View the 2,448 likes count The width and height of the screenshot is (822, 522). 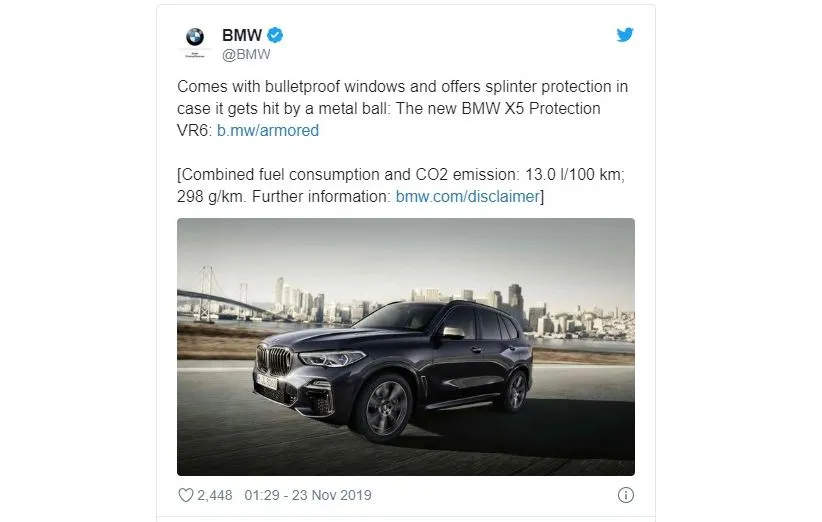214,495
